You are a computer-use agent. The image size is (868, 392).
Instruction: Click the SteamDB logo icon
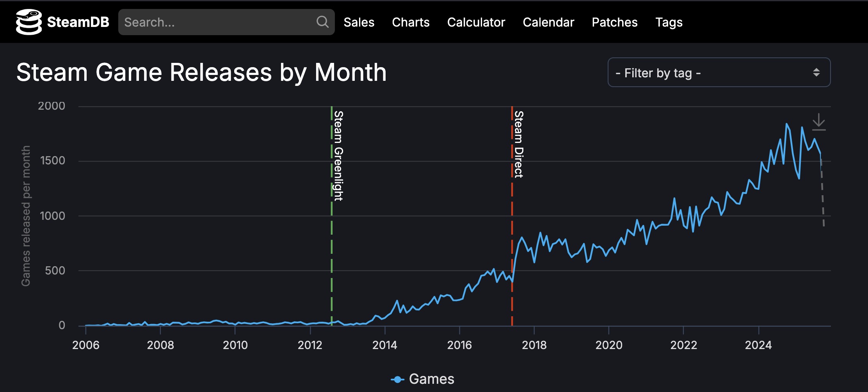click(28, 22)
